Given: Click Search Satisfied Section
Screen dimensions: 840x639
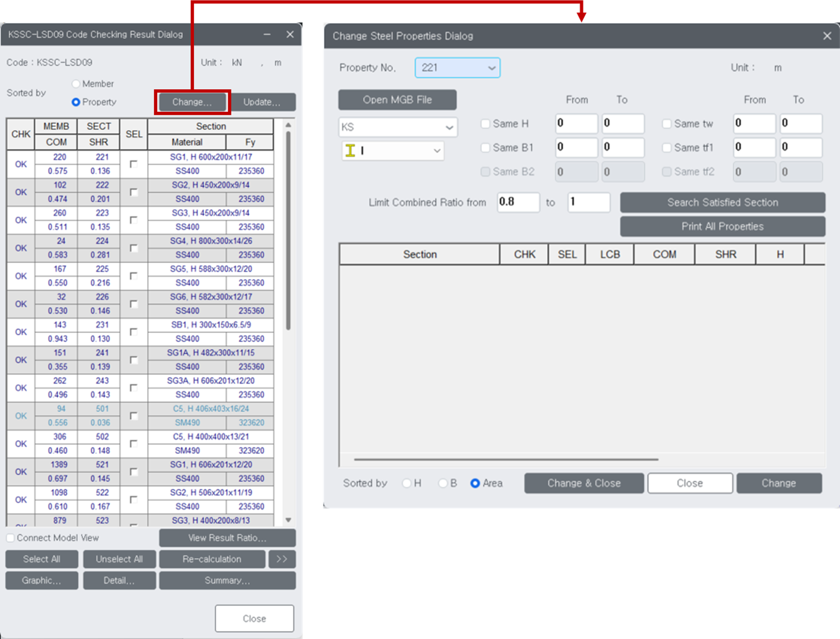Looking at the screenshot, I should 722,202.
